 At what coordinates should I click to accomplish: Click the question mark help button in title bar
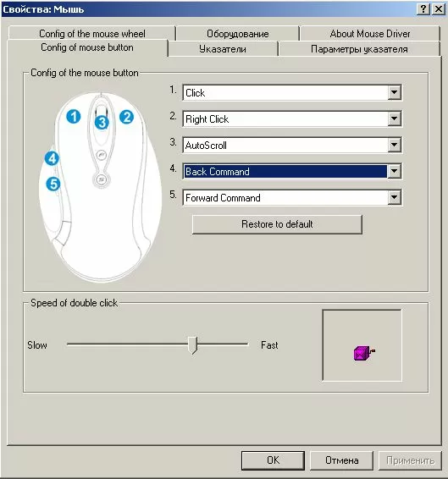[423, 8]
